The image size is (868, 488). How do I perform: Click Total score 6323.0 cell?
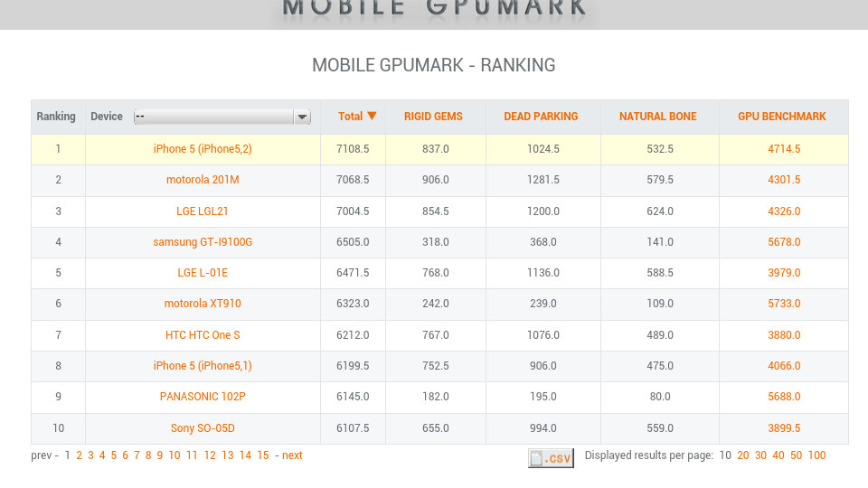pos(353,304)
